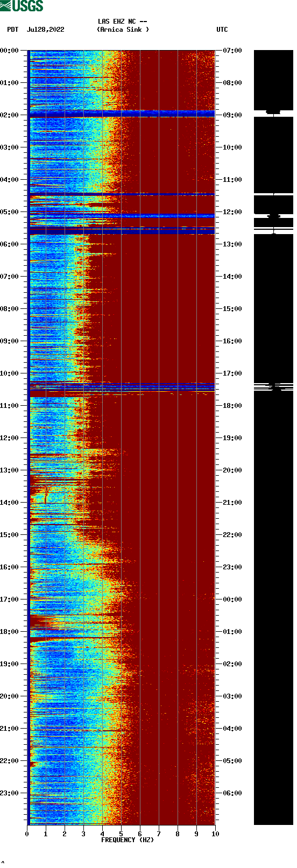This screenshot has width=297, height=868.
Task: Click the 18:00 UTC time label
Action: 232,406
